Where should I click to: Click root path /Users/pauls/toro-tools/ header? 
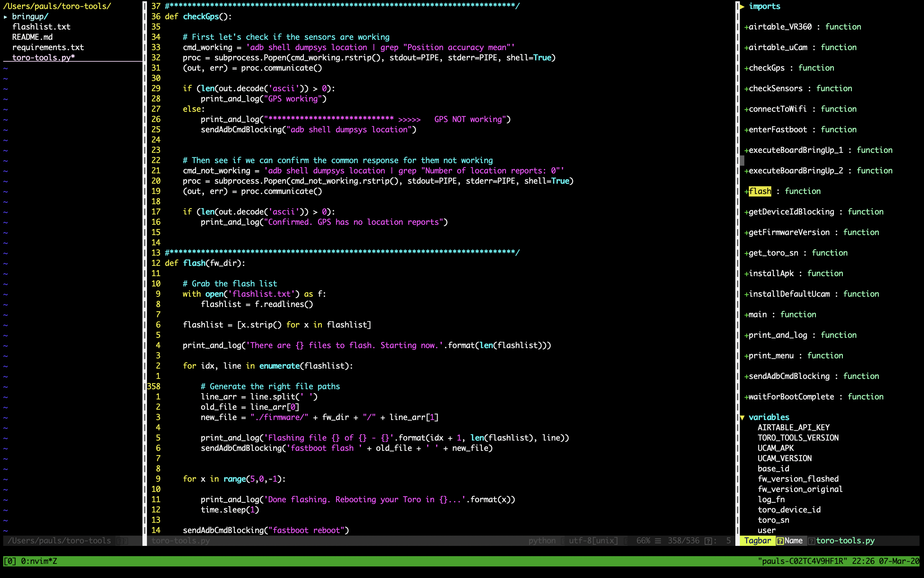pyautogui.click(x=57, y=6)
